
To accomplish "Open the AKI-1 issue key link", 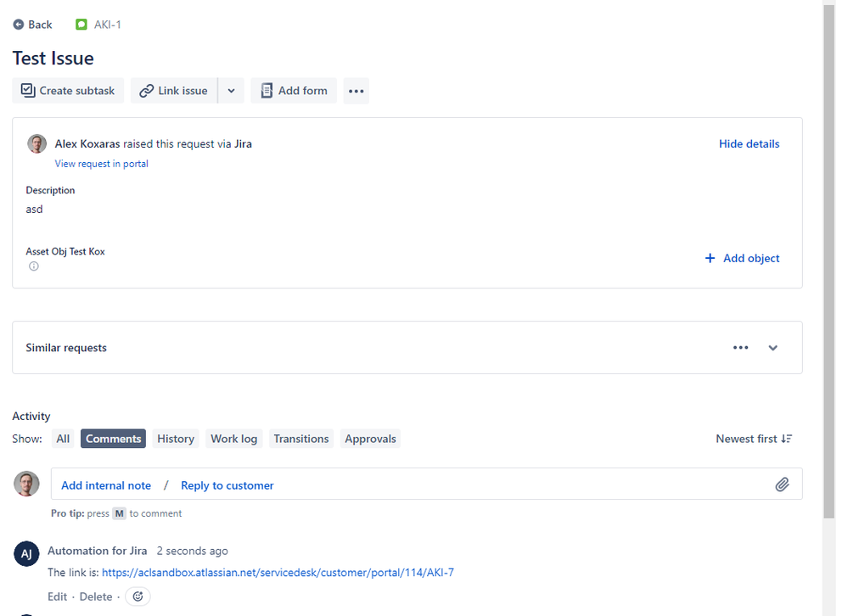I will (x=107, y=25).
